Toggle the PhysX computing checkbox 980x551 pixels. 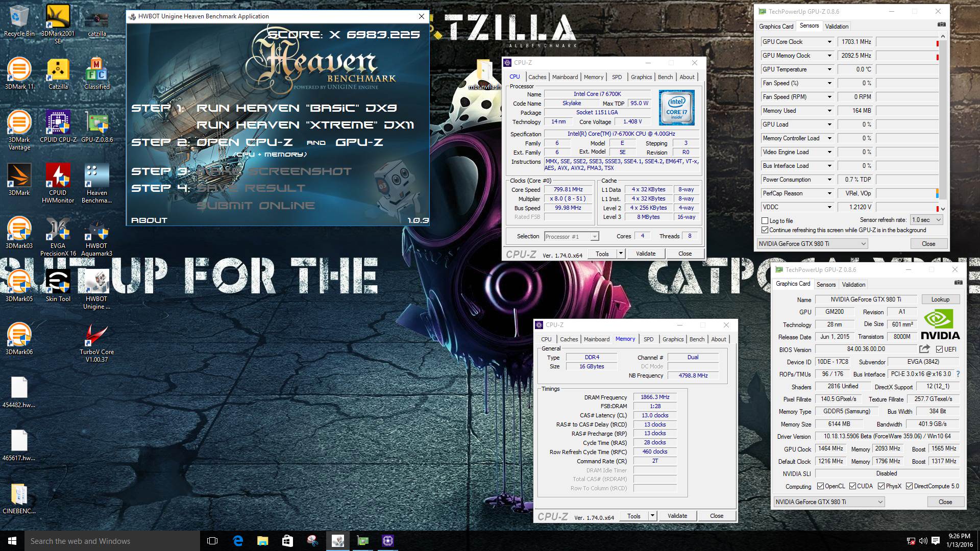(881, 486)
